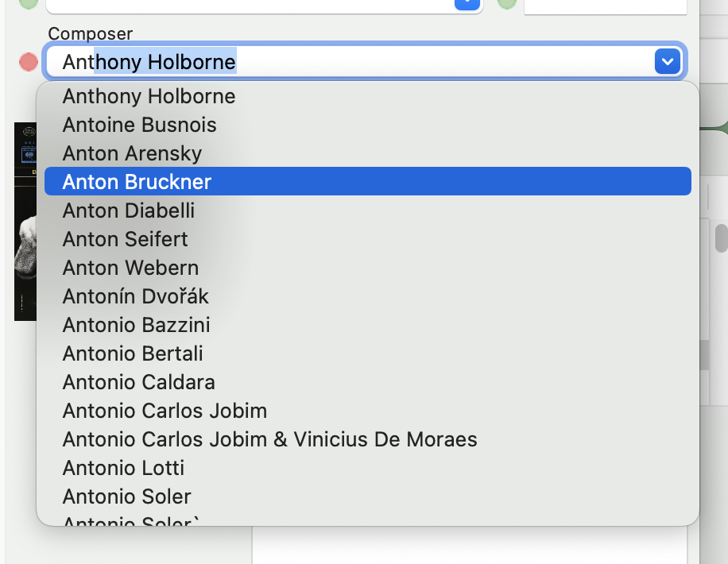Select Anton Seifert from suggestions

(125, 239)
